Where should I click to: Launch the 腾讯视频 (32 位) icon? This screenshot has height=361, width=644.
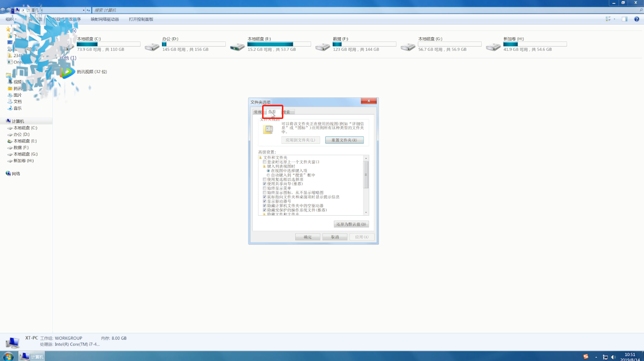(x=67, y=72)
